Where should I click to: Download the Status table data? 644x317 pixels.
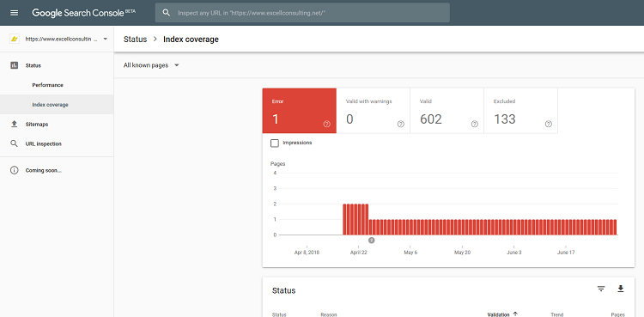pyautogui.click(x=621, y=289)
